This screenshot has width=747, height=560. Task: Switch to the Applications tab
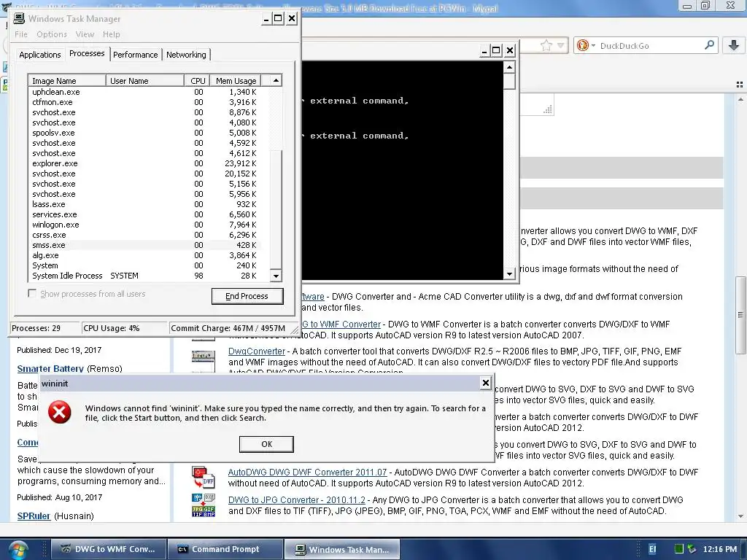tap(40, 55)
